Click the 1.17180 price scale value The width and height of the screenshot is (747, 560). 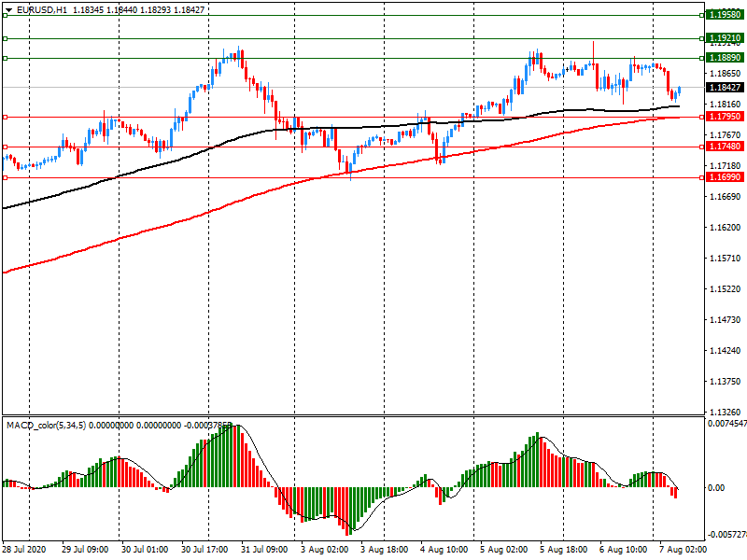coord(726,166)
